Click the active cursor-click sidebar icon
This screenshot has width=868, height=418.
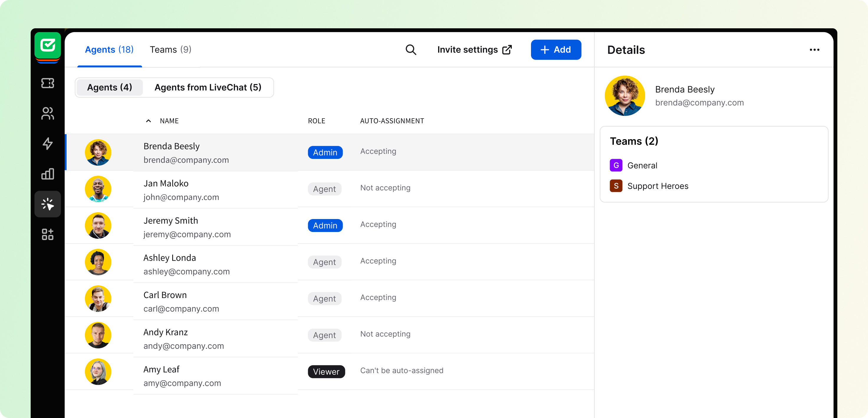[x=47, y=204]
